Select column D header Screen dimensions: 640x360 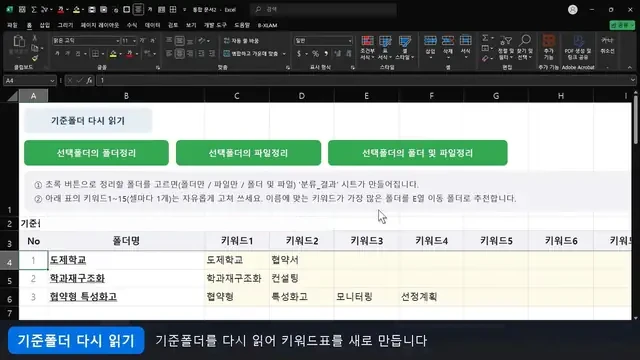coord(302,96)
